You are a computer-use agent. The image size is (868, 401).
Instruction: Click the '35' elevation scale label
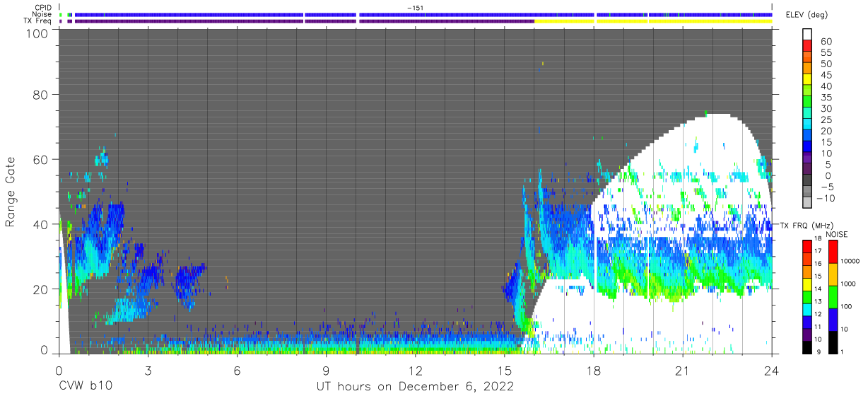826,98
